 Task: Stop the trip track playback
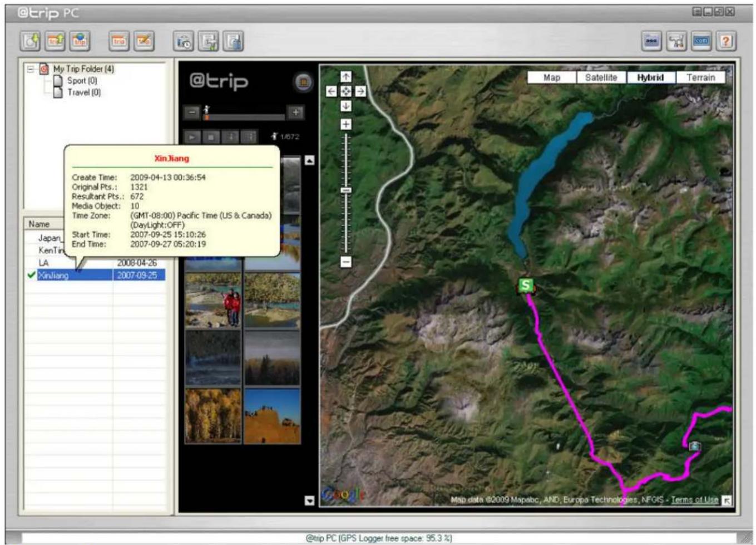(x=211, y=137)
